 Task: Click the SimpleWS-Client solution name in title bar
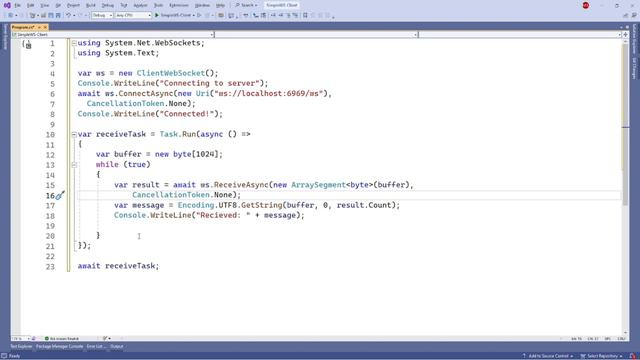click(x=282, y=5)
